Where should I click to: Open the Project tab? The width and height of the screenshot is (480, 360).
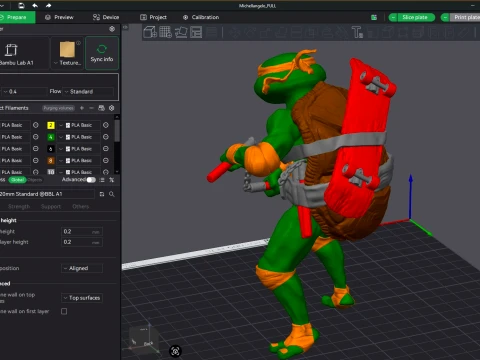pos(153,17)
